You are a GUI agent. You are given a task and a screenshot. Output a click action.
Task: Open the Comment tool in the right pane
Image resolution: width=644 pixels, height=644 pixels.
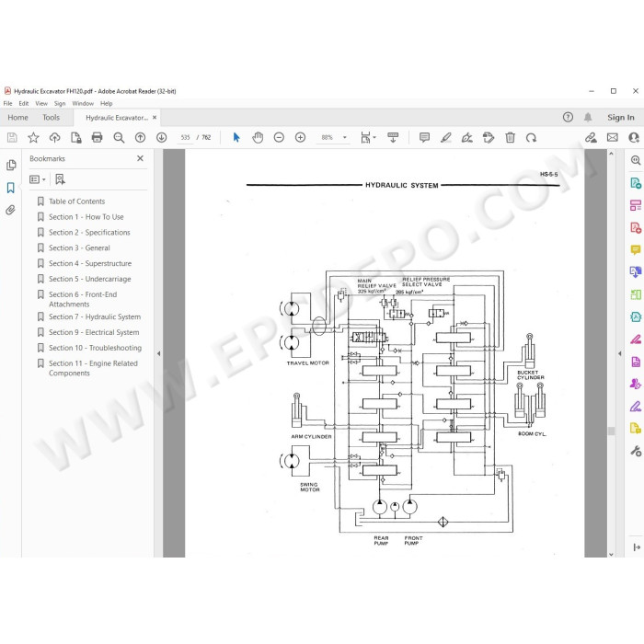[x=636, y=249]
